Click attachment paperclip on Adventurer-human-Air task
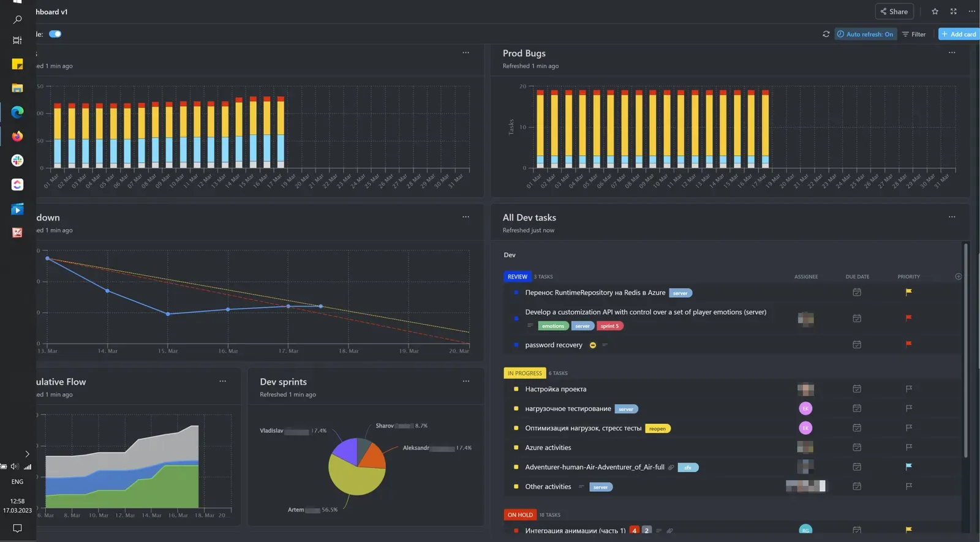The width and height of the screenshot is (980, 542). (671, 467)
